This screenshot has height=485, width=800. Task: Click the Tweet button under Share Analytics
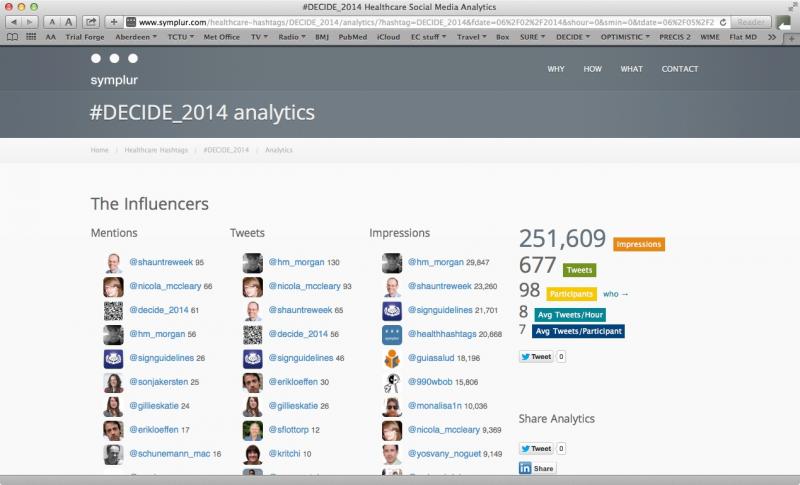[536, 448]
